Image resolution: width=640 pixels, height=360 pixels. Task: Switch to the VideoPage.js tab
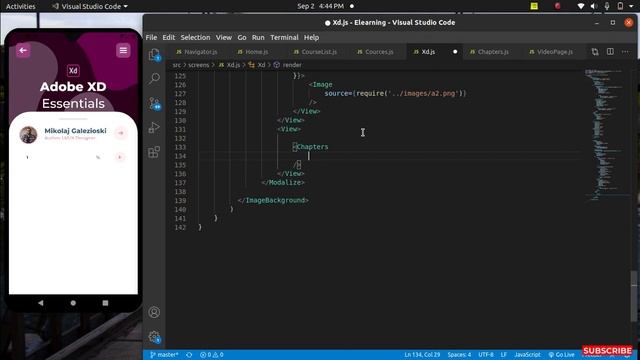coord(551,52)
